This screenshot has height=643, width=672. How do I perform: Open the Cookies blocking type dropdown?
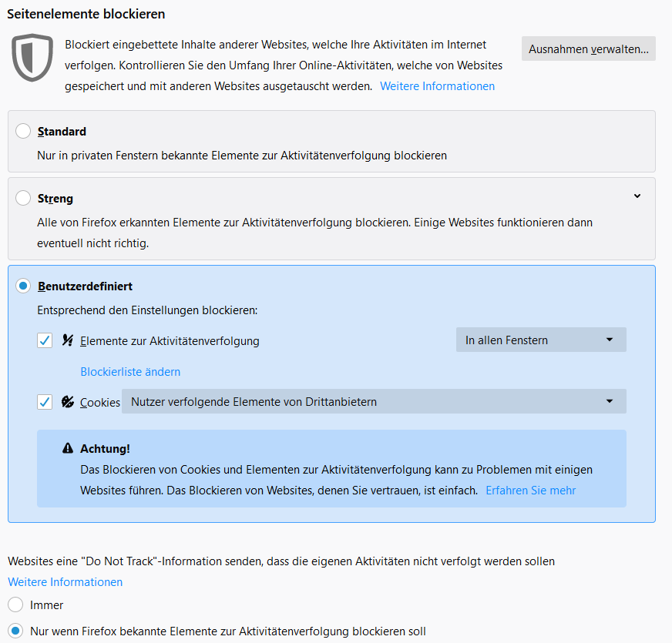pos(374,402)
